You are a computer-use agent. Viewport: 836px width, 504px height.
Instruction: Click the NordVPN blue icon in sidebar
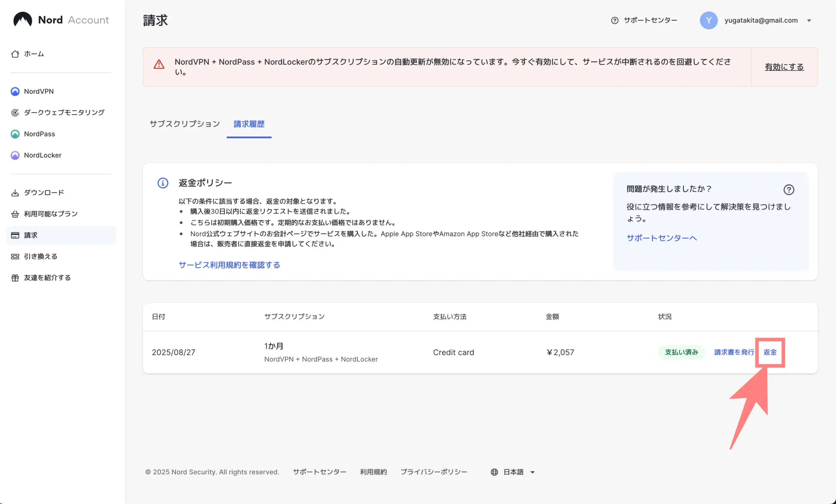click(x=15, y=91)
